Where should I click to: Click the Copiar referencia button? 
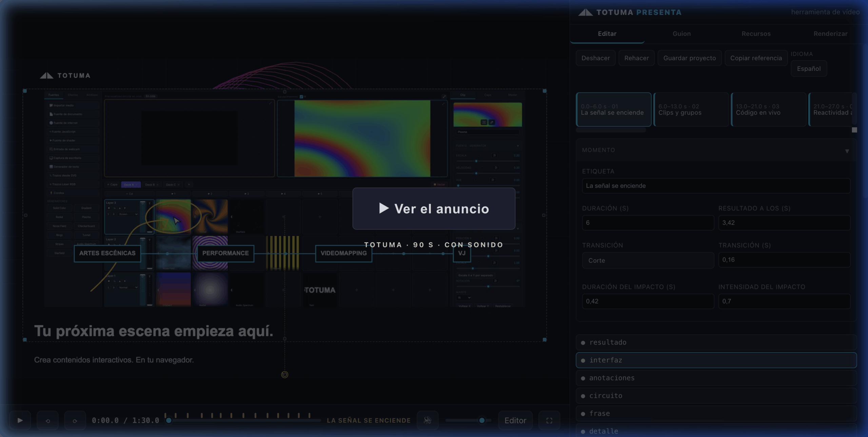pos(756,58)
